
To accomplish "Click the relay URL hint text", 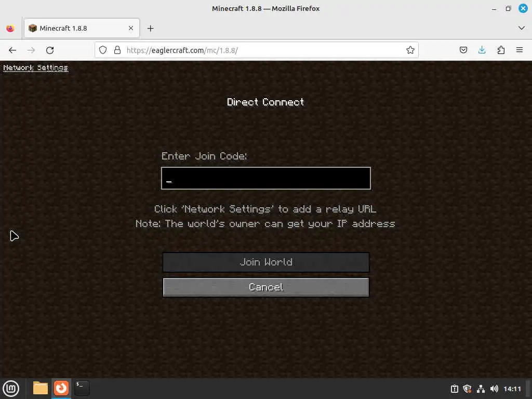I will [265, 209].
